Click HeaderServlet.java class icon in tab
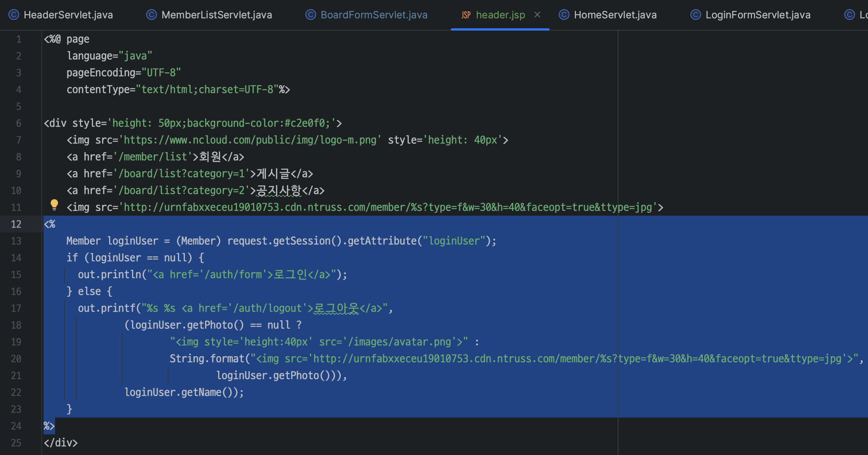The height and width of the screenshot is (455, 868). coord(14,15)
